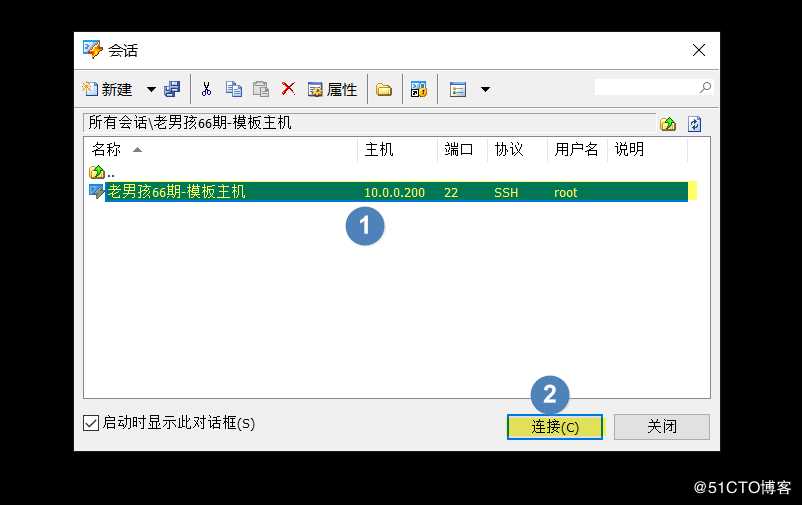The width and height of the screenshot is (802, 505).
Task: Sort by 协议 column header
Action: 517,149
